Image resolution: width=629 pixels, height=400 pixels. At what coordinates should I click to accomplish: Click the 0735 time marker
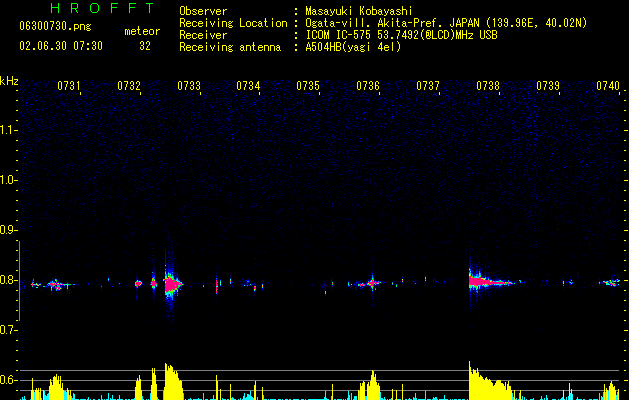click(308, 86)
